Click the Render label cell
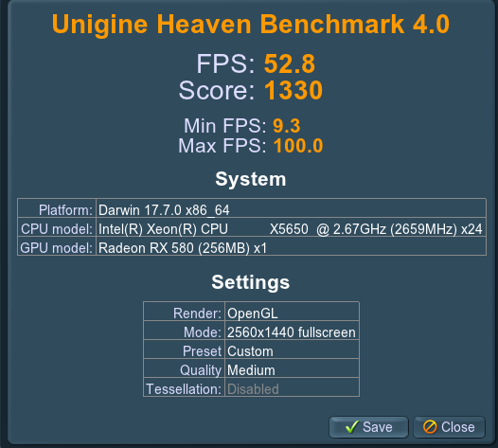 coord(185,312)
